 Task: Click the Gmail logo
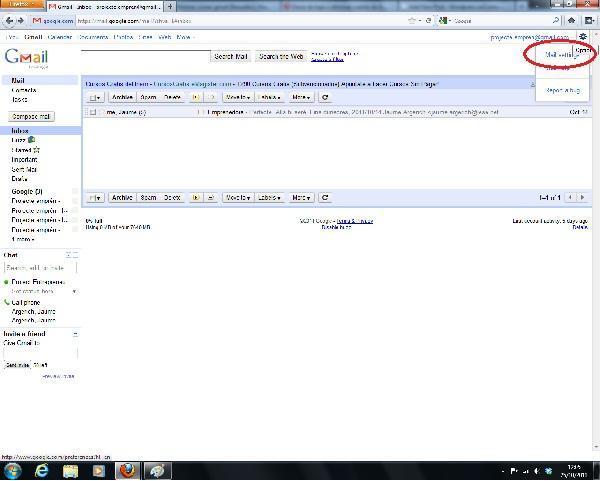point(25,58)
